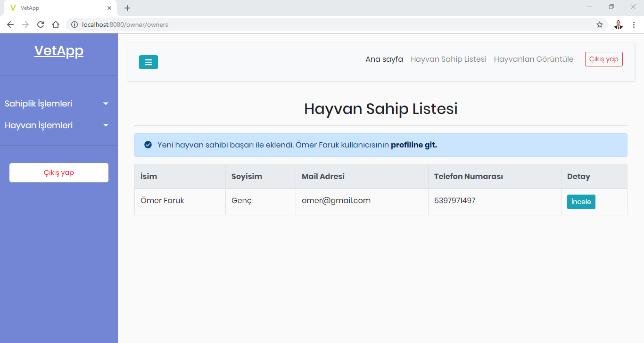This screenshot has width=644, height=343.
Task: Open the user profile avatar
Action: (618, 24)
